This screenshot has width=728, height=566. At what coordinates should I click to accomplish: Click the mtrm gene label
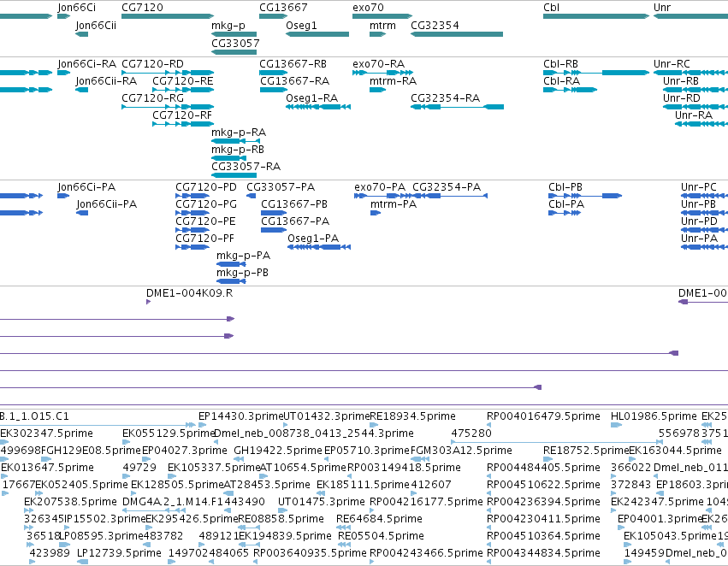(382, 26)
